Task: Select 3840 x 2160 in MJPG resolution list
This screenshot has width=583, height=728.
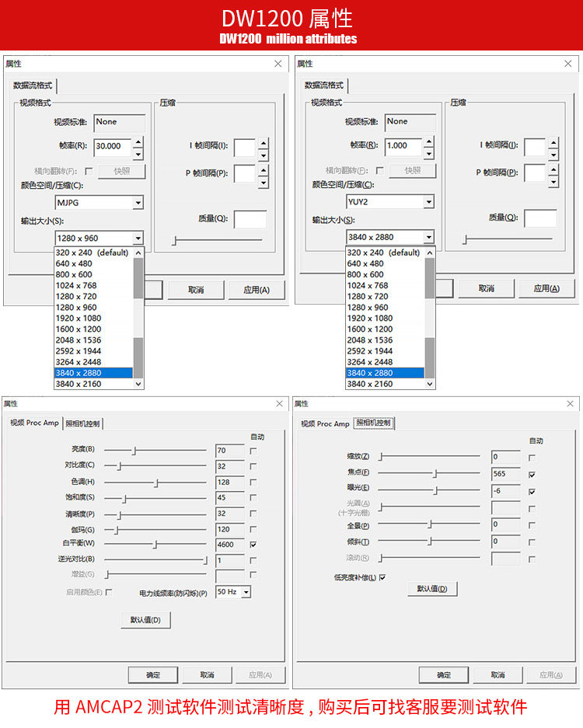Action: [x=94, y=384]
